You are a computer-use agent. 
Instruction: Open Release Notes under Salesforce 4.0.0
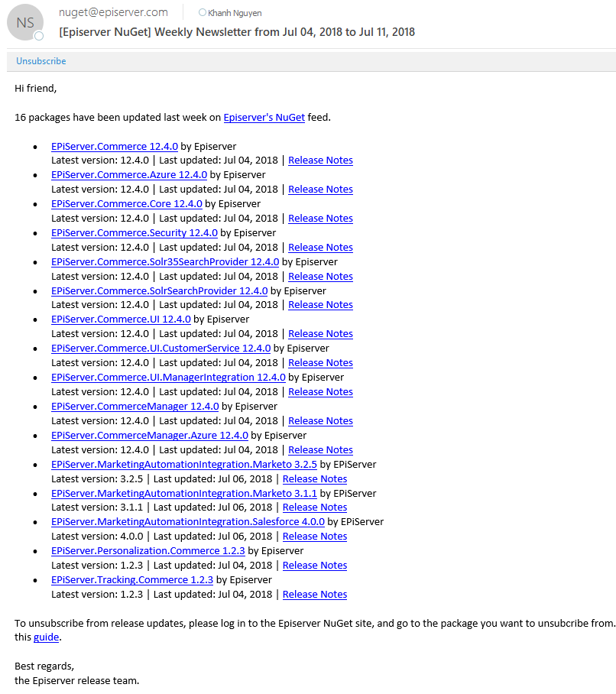point(315,537)
